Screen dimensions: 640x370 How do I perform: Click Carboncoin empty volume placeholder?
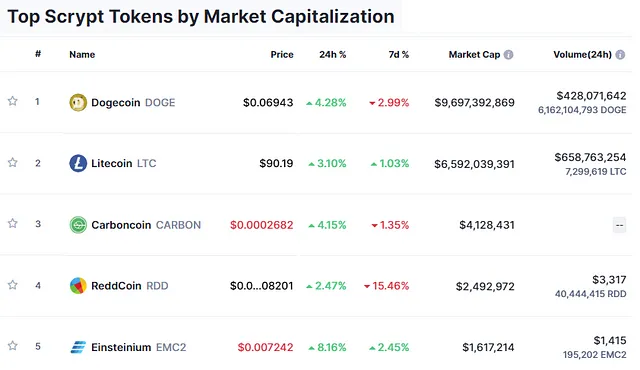[619, 225]
